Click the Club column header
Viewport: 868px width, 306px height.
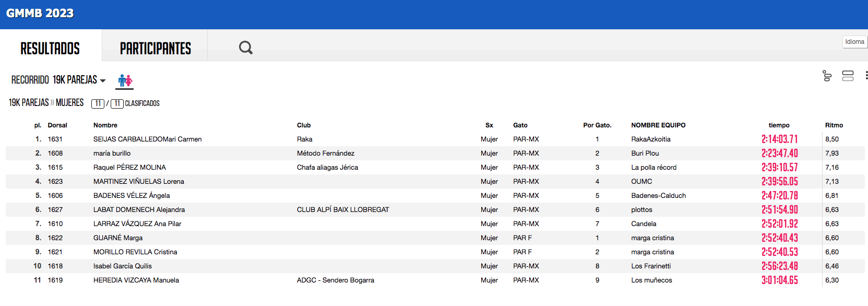pos(303,125)
